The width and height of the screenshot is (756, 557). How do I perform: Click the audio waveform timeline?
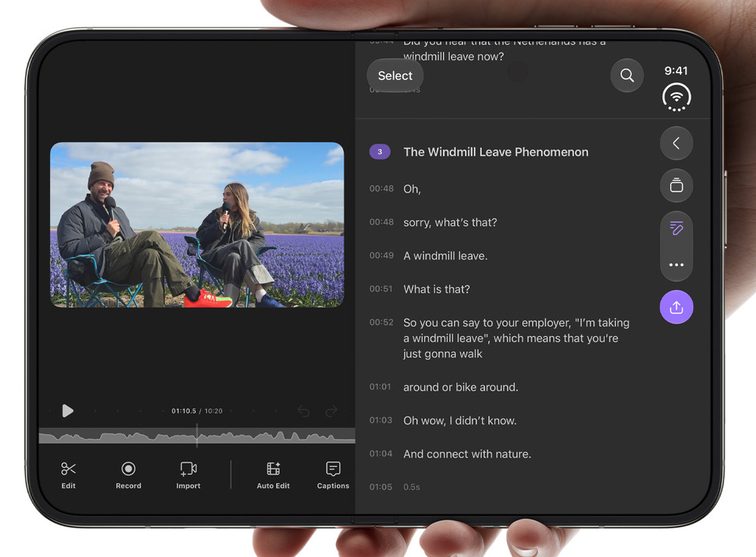[197, 435]
